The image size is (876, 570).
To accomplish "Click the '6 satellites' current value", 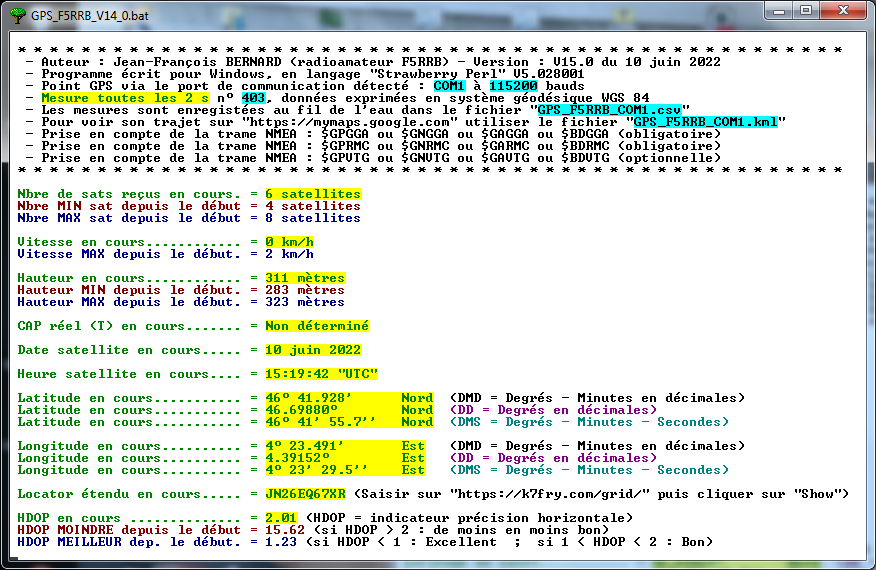I will pyautogui.click(x=313, y=194).
